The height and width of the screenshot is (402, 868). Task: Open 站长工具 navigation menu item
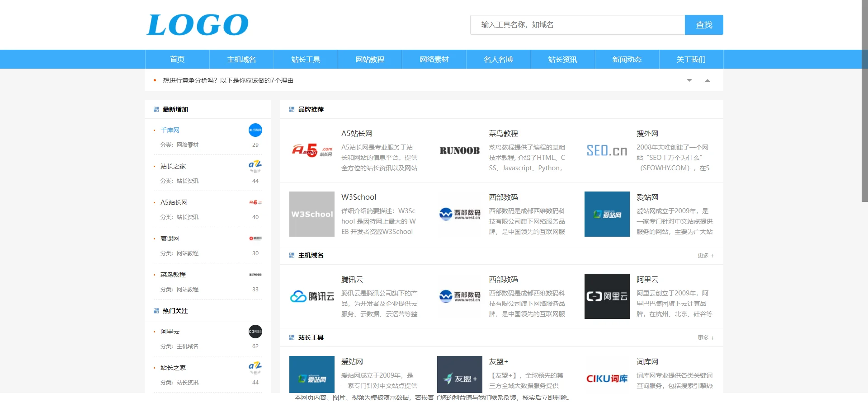(306, 59)
